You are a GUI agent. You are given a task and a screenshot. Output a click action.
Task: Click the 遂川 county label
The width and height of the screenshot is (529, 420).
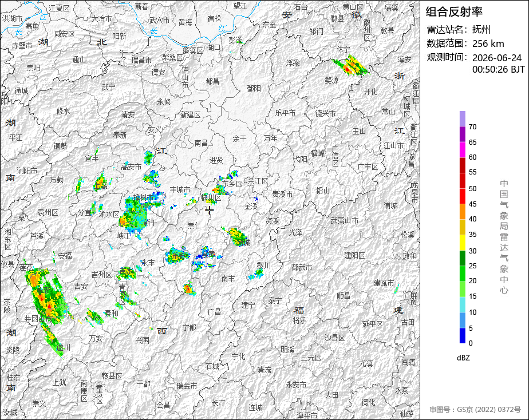pos(63,347)
